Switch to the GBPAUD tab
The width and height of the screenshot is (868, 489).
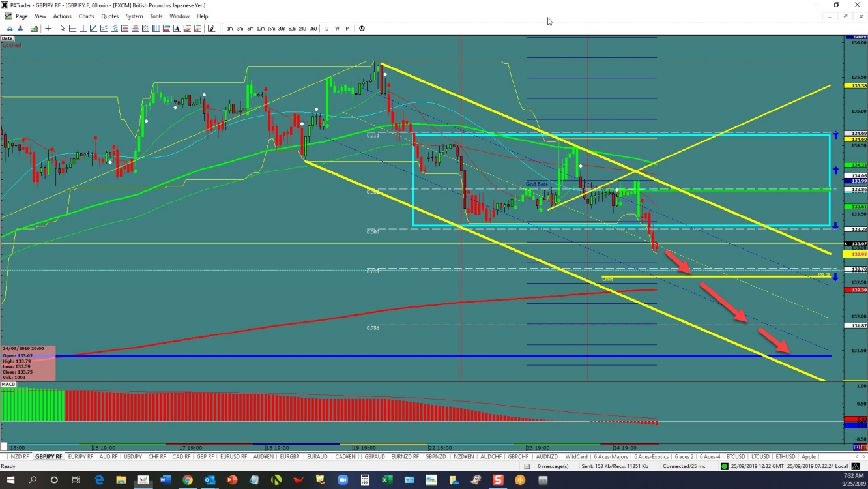click(x=375, y=456)
